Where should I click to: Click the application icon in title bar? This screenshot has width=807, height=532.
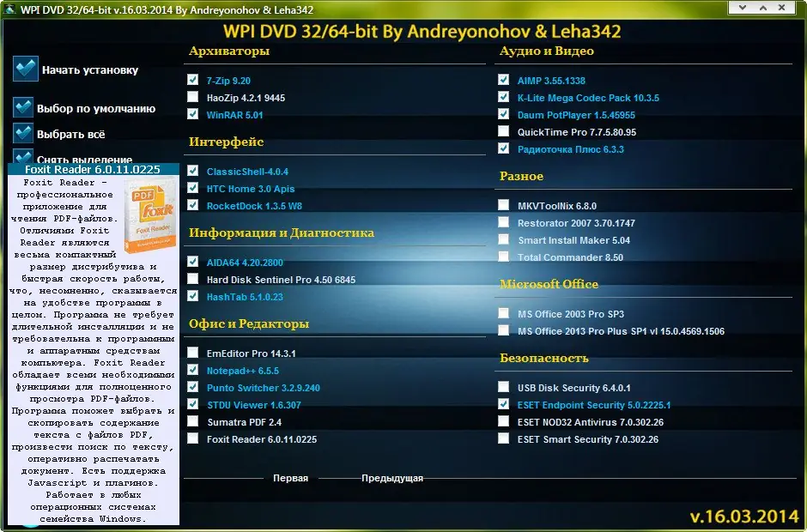pyautogui.click(x=9, y=9)
